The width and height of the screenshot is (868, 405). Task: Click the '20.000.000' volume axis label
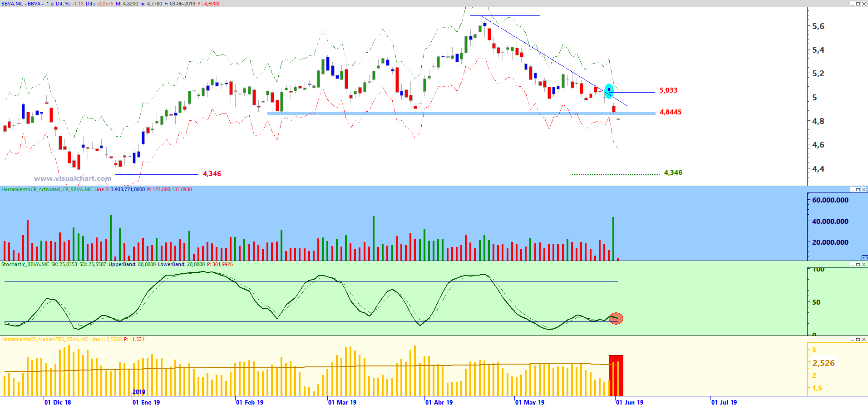(830, 242)
